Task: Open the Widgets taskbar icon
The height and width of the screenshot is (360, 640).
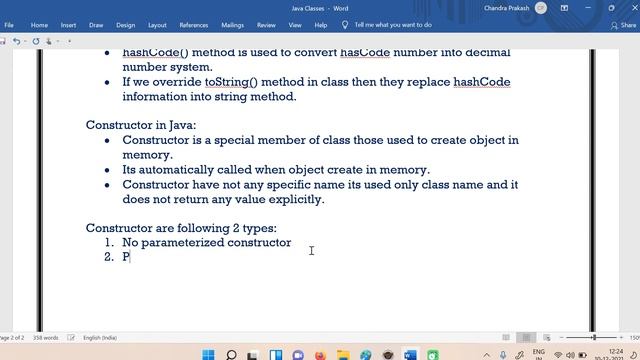Action: (x=276, y=355)
